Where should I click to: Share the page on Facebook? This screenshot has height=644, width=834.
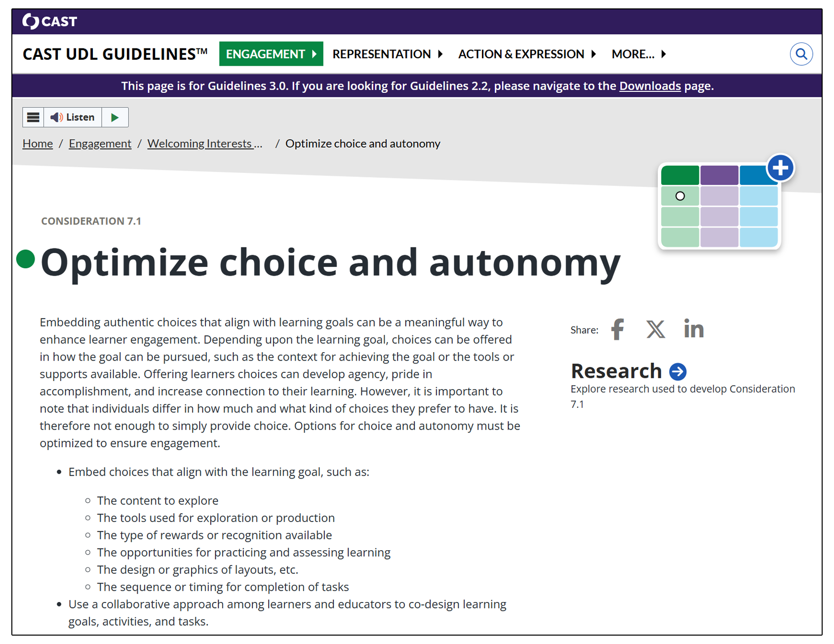tap(618, 329)
